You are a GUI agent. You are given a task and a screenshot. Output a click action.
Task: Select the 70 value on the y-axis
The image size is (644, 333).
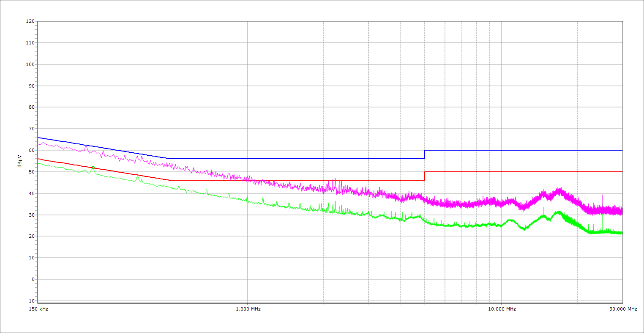coord(31,129)
